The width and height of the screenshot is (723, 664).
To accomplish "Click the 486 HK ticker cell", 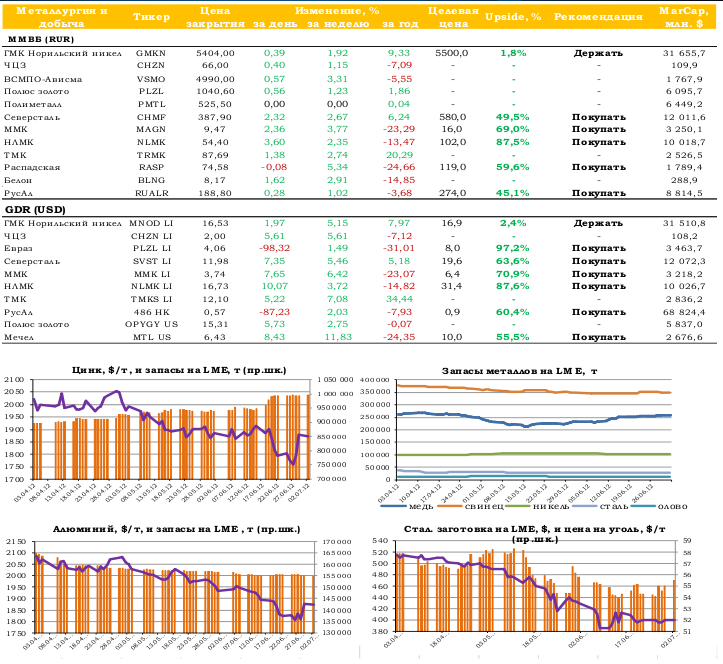I will coord(151,312).
